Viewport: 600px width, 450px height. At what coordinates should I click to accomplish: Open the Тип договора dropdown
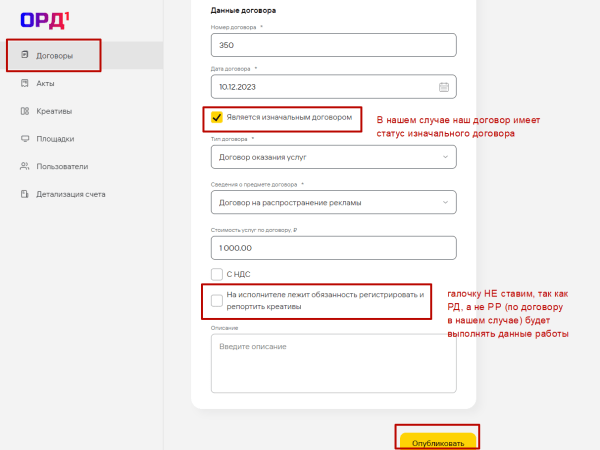333,156
